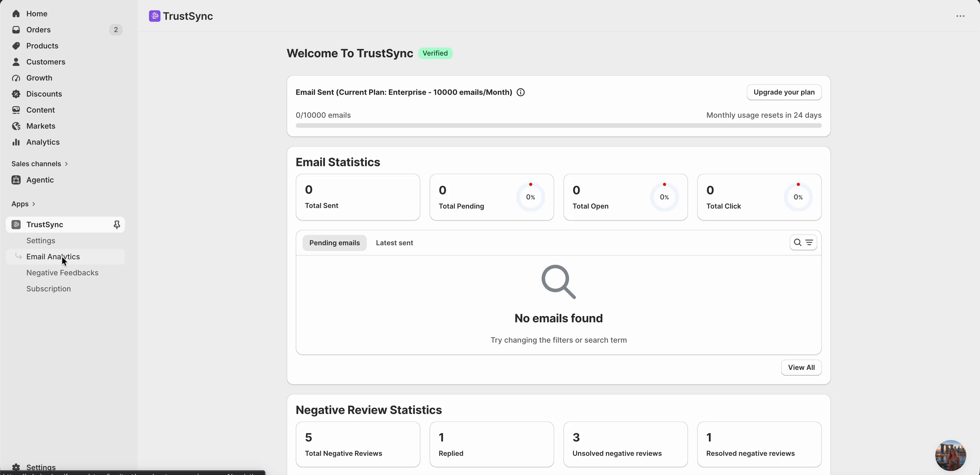Viewport: 980px width, 475px height.
Task: Click the Customers person icon
Action: click(16, 62)
